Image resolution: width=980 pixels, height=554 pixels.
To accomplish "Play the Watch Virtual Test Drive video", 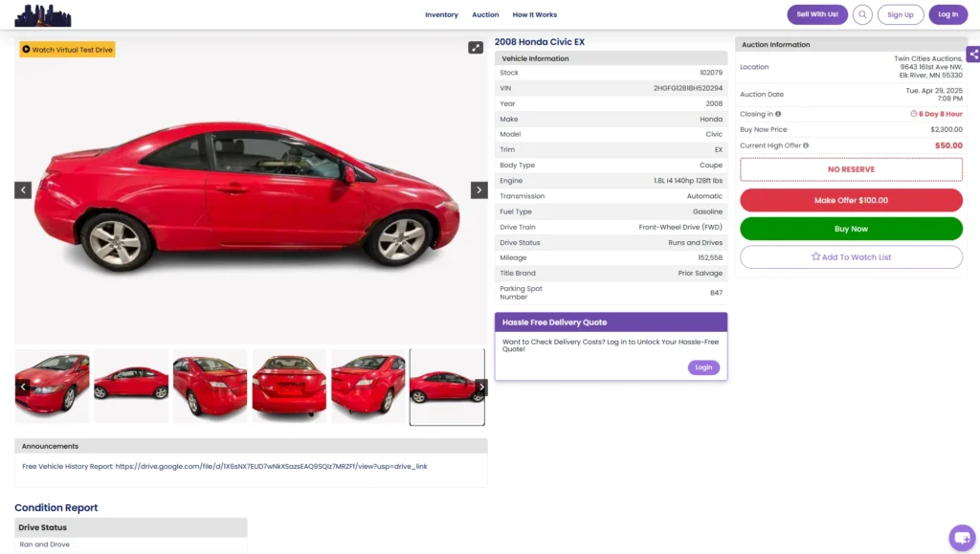I will point(67,50).
